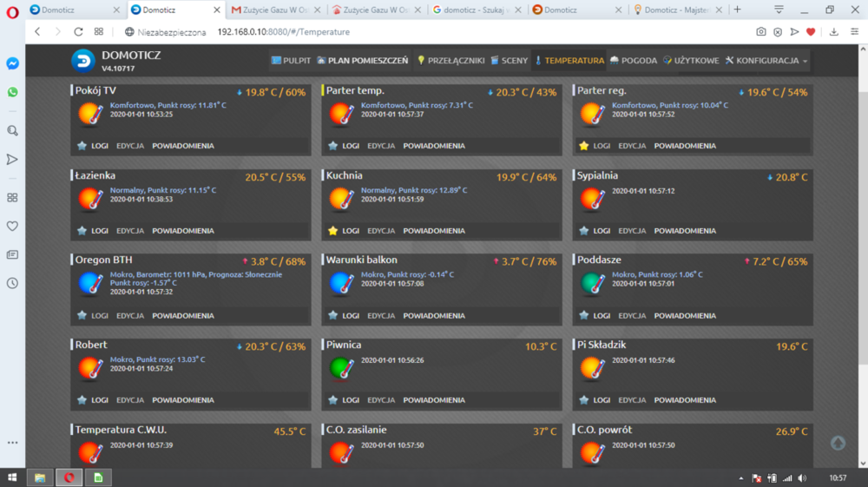The width and height of the screenshot is (868, 487).
Task: Open the downloads icon in toolbar
Action: (833, 31)
